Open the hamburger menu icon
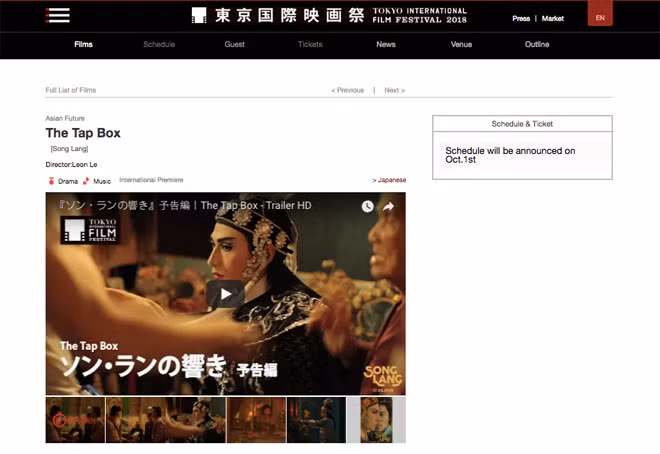Screen dimensions: 660x454 (x=58, y=15)
